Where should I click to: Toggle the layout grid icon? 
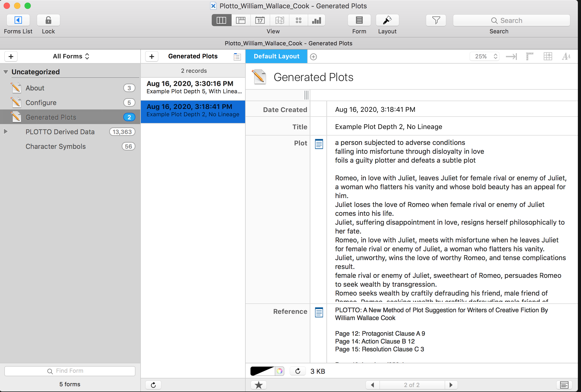(548, 56)
